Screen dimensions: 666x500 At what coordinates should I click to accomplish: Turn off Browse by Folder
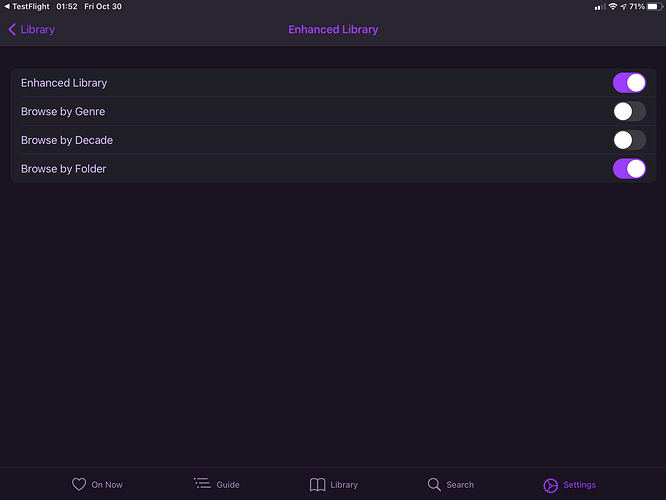629,169
